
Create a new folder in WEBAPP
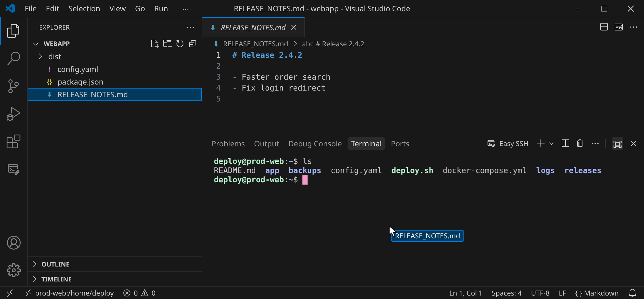(x=167, y=44)
